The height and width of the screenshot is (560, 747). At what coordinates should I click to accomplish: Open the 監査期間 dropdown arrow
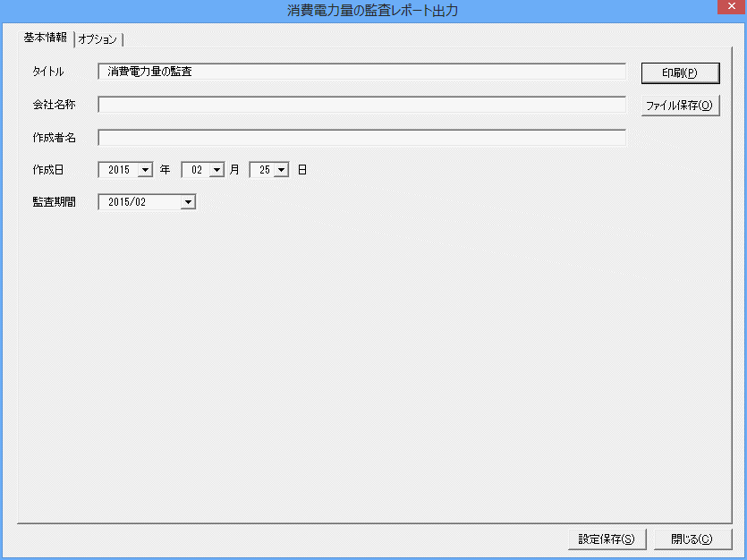(188, 202)
